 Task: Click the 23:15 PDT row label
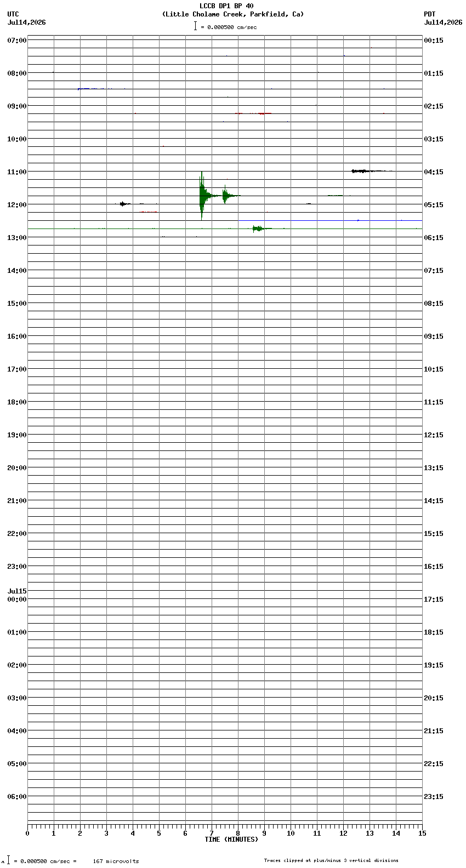[x=434, y=797]
